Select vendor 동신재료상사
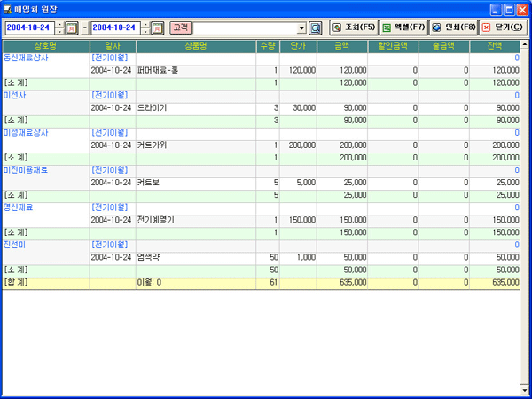 26,58
